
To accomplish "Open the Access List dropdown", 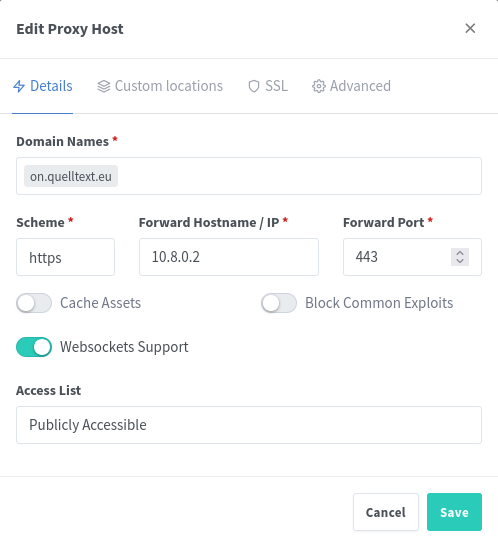I will pyautogui.click(x=249, y=425).
